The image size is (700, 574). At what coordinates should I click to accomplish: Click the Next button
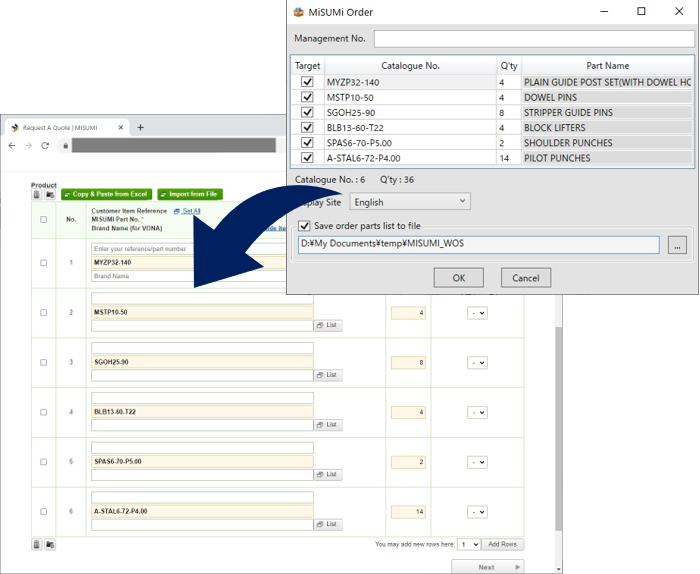[488, 566]
